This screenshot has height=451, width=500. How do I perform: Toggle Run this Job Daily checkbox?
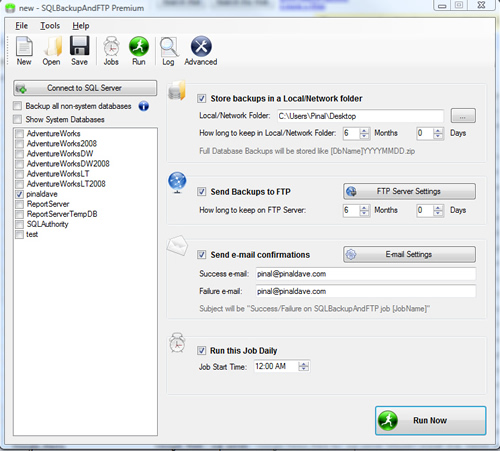pyautogui.click(x=201, y=350)
